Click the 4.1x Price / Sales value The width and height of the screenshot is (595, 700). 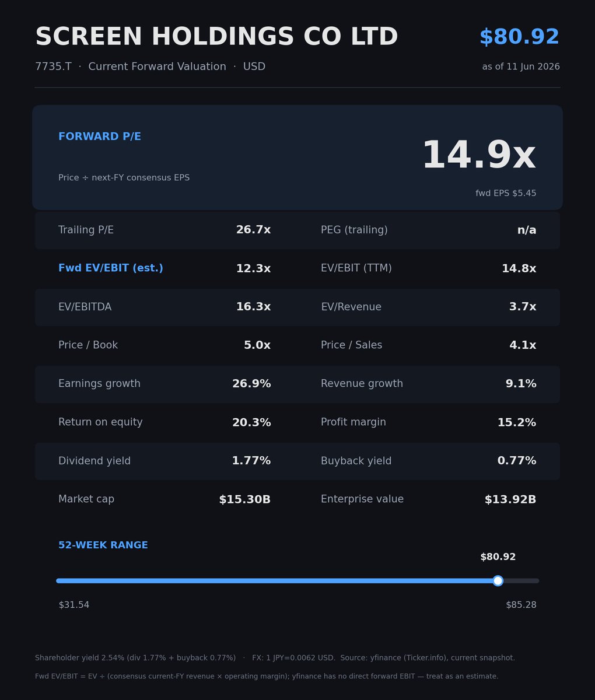[523, 345]
